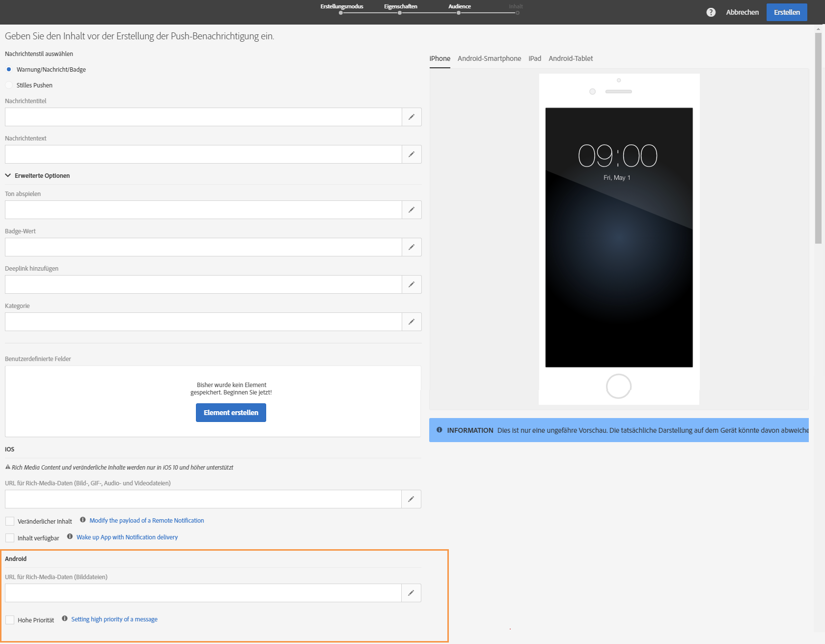Select Stilles Pushen radio button
Viewport: 825px width, 644px height.
pyautogui.click(x=9, y=85)
